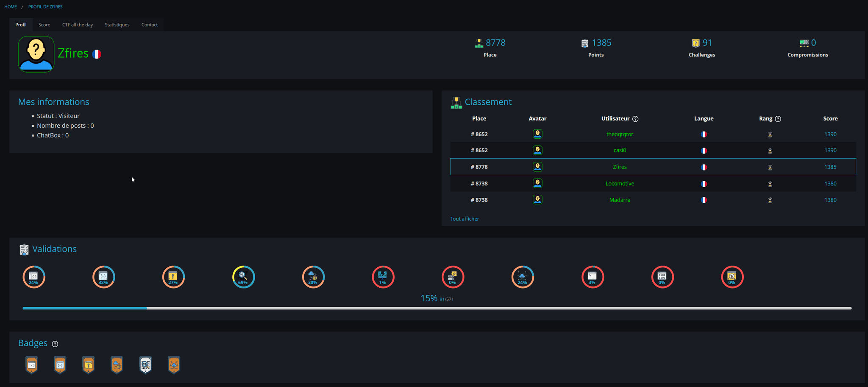The width and height of the screenshot is (868, 387).
Task: Open the Statistiques tab
Action: [x=117, y=25]
